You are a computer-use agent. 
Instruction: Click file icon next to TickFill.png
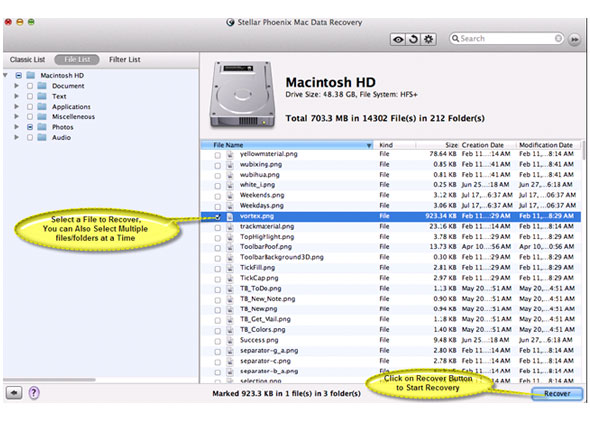(230, 268)
